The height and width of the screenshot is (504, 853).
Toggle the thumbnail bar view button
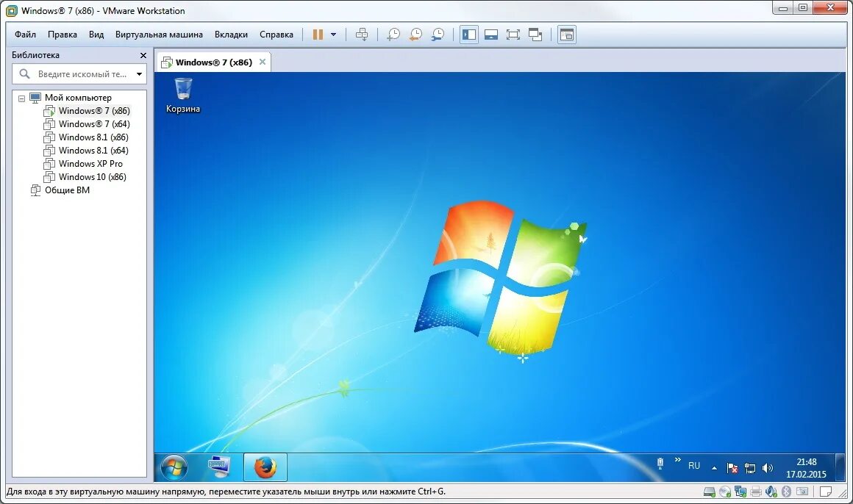[491, 35]
